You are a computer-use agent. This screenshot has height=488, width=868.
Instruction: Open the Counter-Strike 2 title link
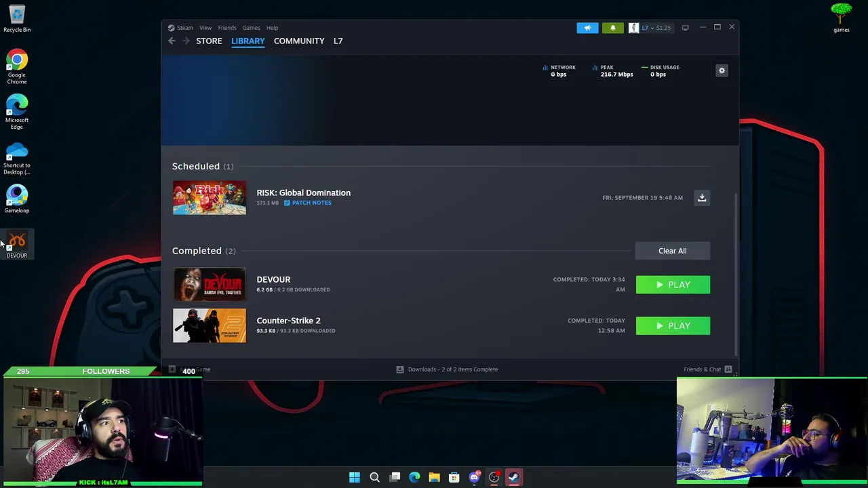pos(288,321)
